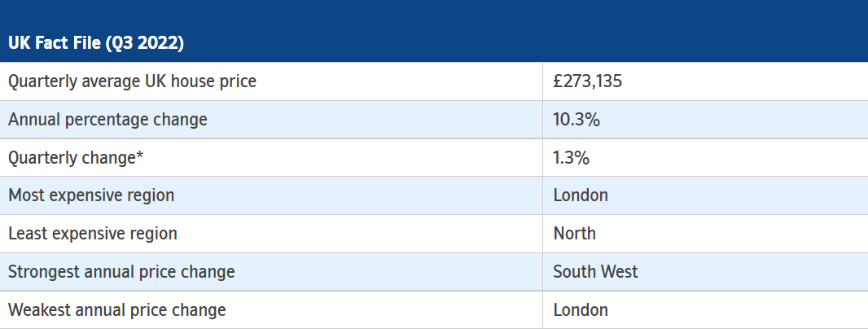This screenshot has height=329, width=868.
Task: Select the Annual percentage change label
Action: tap(107, 120)
